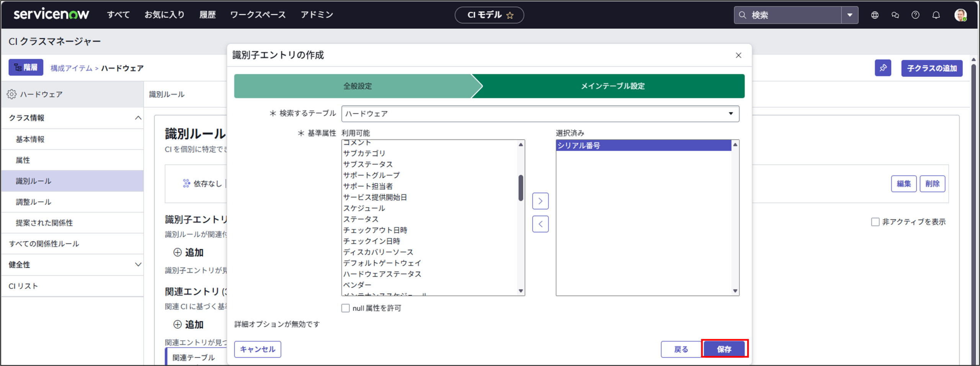
Task: Select the メインテーブル設定 step
Action: click(612, 86)
